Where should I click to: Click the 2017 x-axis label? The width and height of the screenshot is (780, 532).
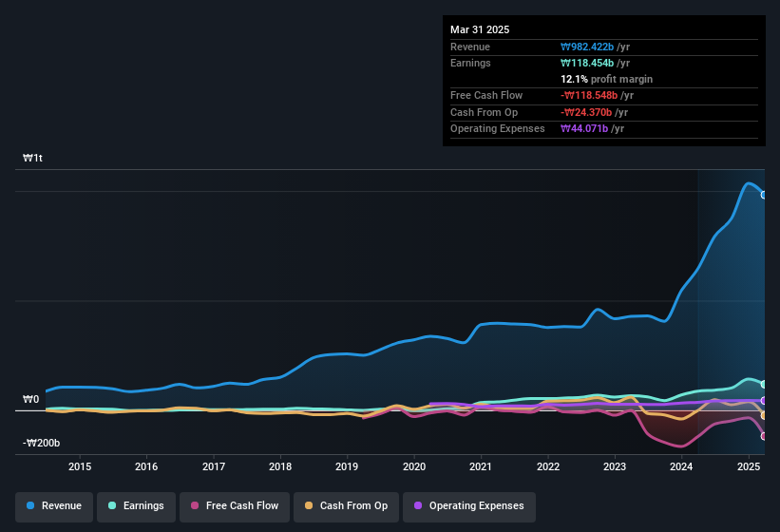click(214, 466)
